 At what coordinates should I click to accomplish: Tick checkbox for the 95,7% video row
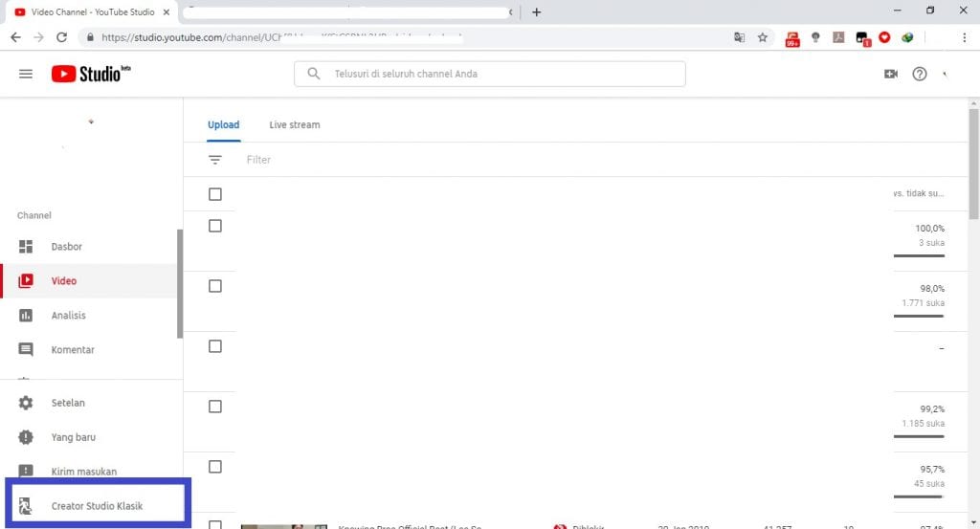click(215, 467)
